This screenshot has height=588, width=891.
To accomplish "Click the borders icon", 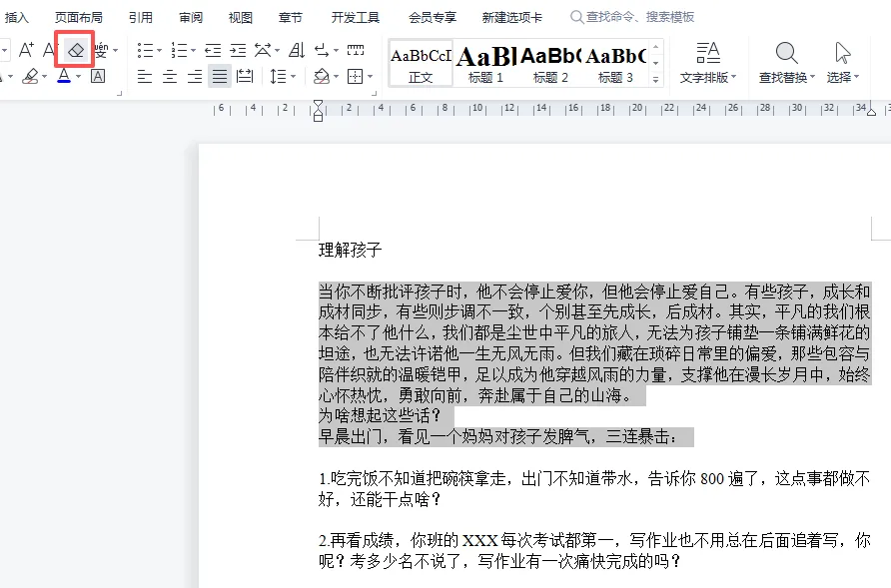I will (356, 76).
